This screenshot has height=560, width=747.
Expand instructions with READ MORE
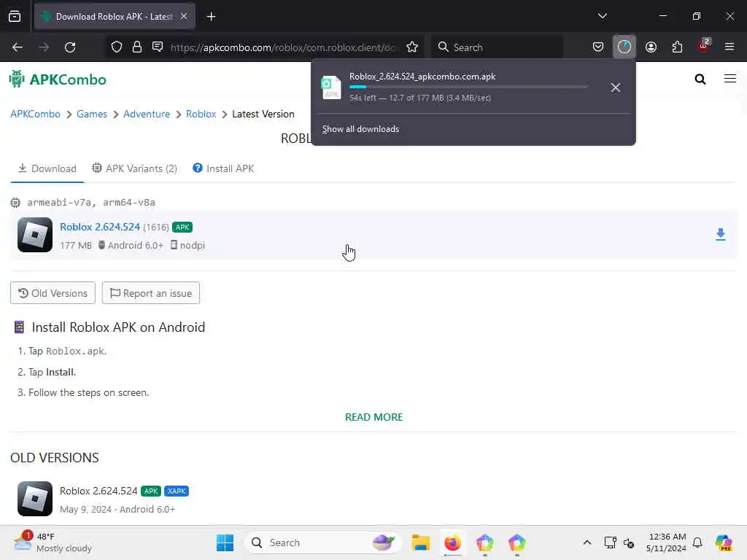(x=374, y=417)
